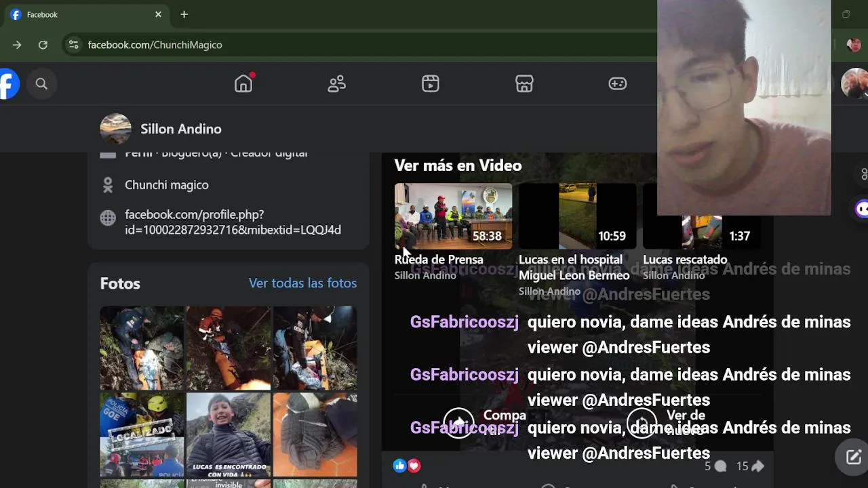Open the Sillon Andino page avatar
This screenshot has width=868, height=488.
coord(115,129)
